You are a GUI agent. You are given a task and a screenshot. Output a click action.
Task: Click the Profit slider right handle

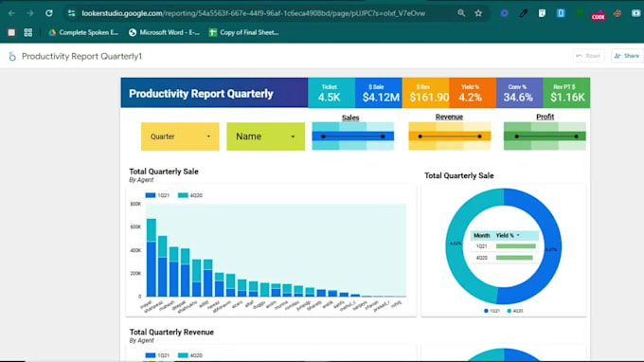(x=576, y=136)
